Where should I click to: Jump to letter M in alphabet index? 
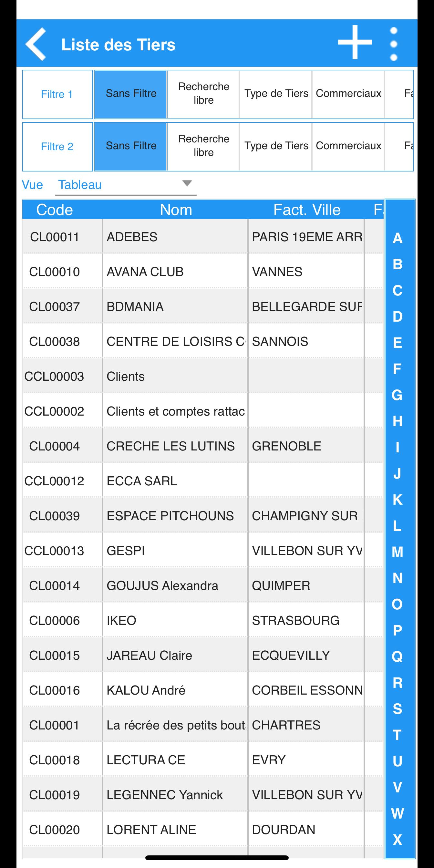(398, 552)
